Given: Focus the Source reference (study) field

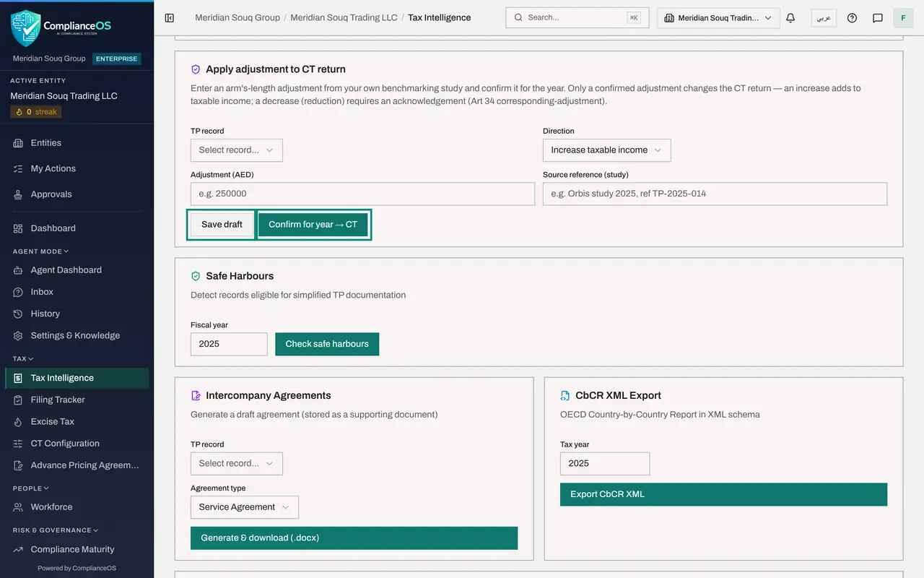Looking at the screenshot, I should [x=715, y=194].
